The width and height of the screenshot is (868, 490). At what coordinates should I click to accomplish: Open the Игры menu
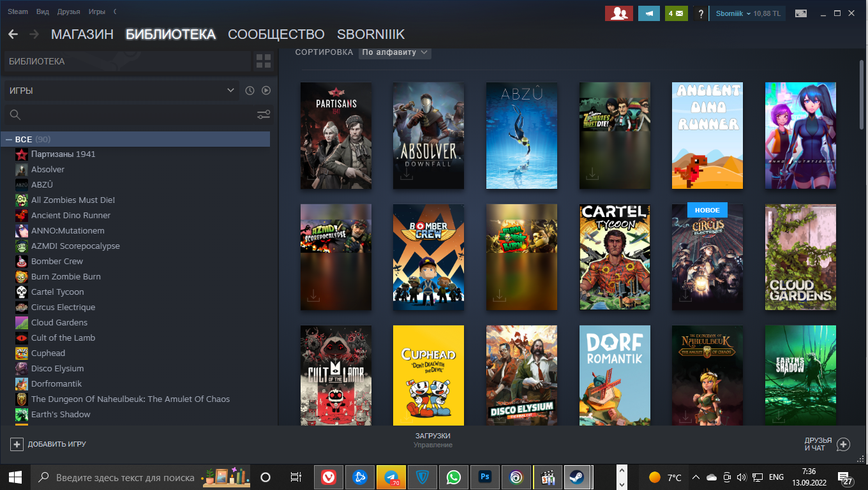pos(97,12)
